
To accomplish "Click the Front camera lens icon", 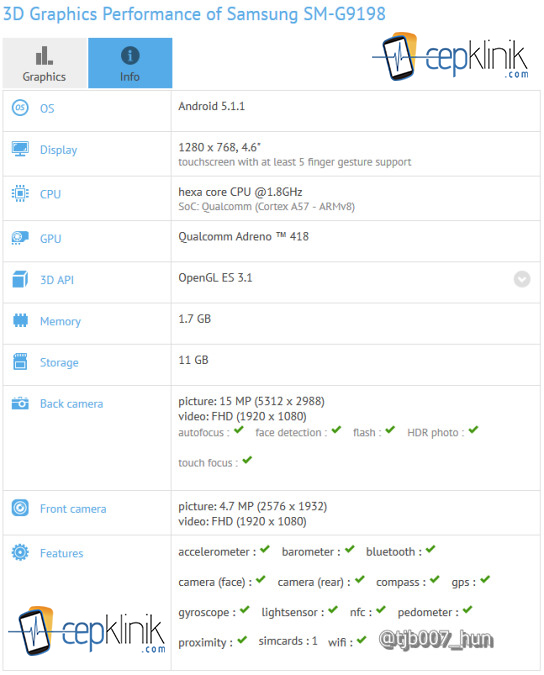I will tap(20, 508).
